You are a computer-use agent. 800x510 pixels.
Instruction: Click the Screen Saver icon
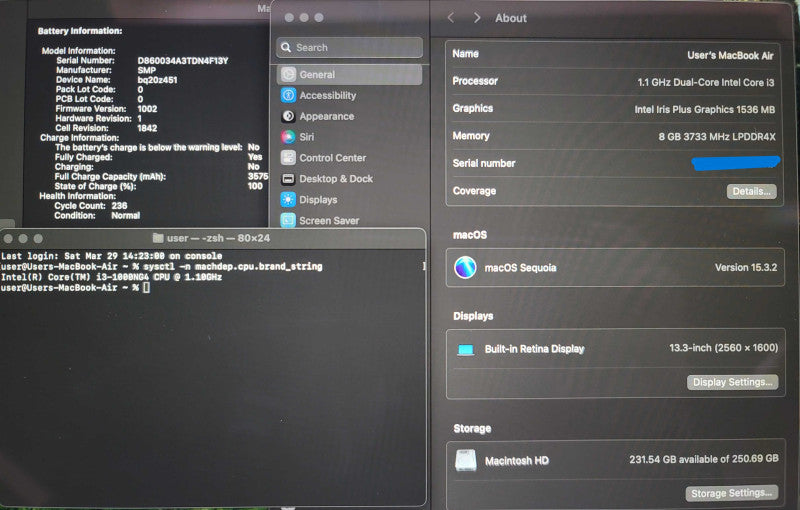tap(288, 220)
